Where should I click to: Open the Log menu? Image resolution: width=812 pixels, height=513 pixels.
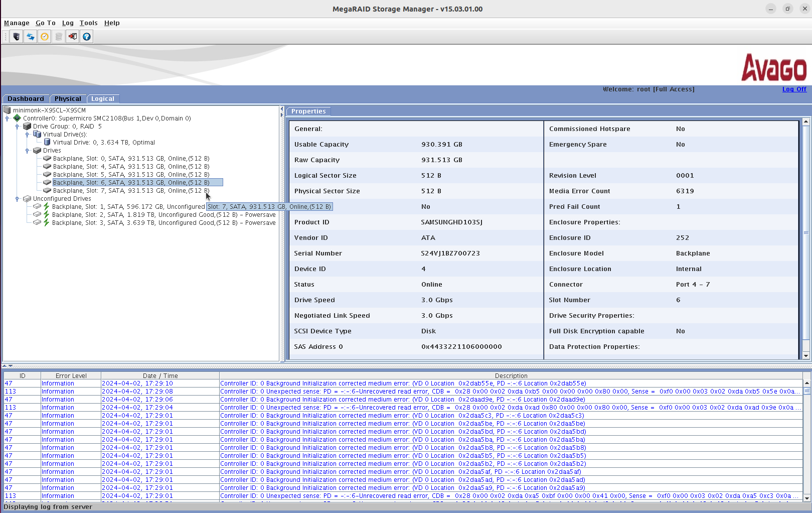tap(68, 23)
